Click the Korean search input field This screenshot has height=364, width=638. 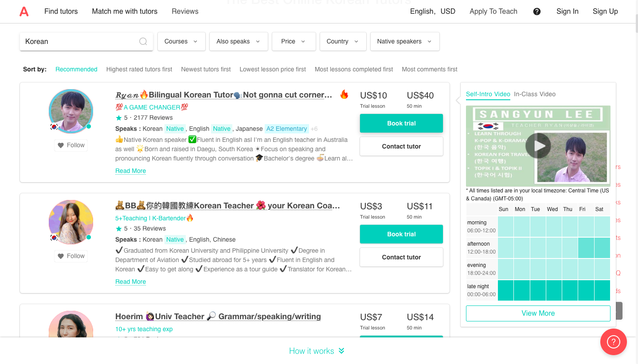pyautogui.click(x=80, y=42)
